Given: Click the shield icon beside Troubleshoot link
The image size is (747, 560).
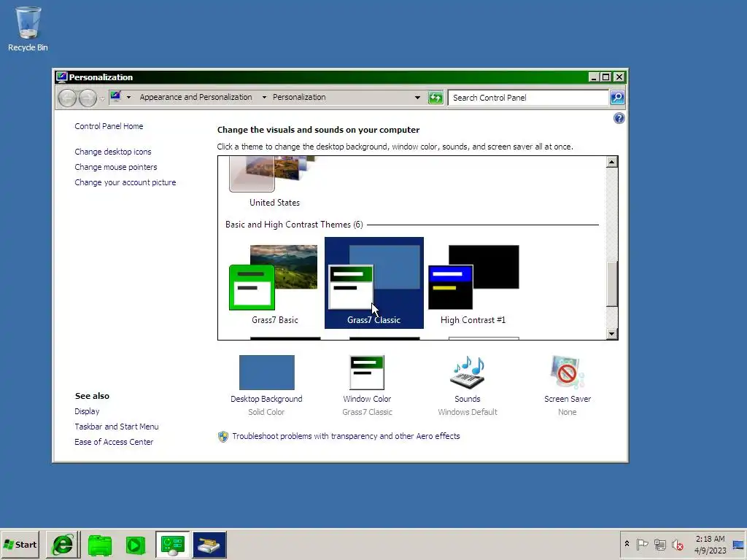Looking at the screenshot, I should point(223,436).
